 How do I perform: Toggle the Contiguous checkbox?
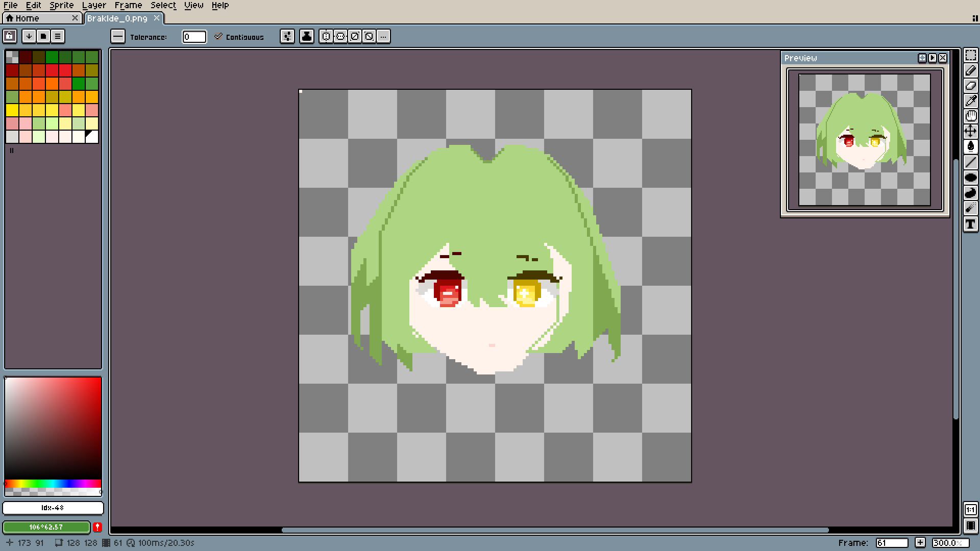(218, 37)
